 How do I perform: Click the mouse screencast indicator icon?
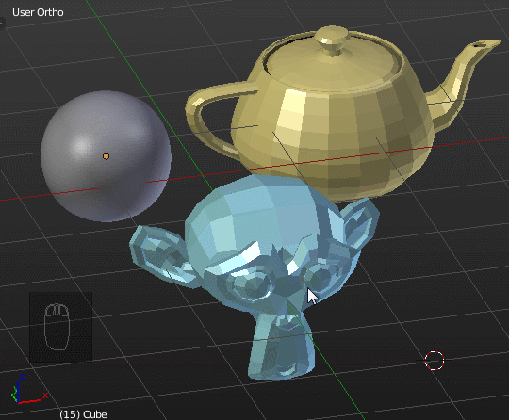pos(57,327)
